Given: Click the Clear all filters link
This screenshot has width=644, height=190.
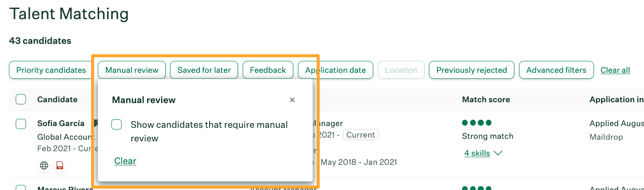Looking at the screenshot, I should pos(615,70).
